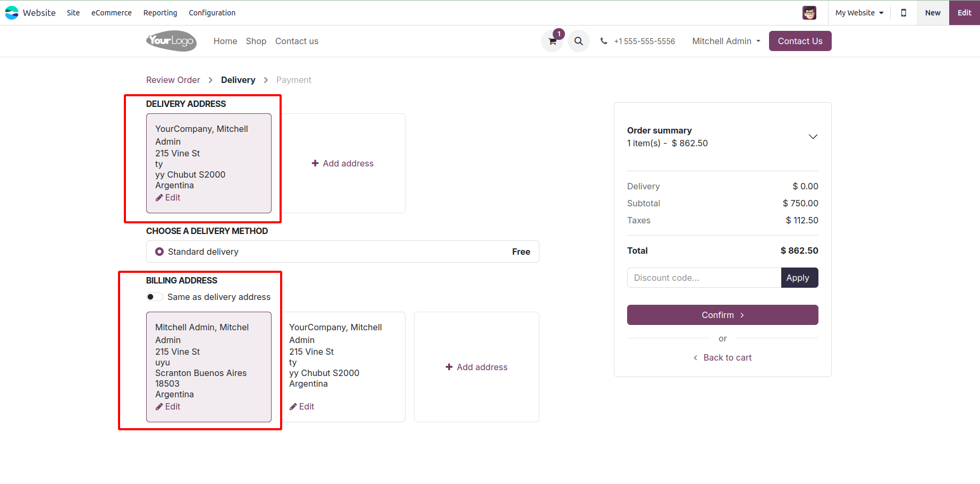Click the mobile preview phone icon
This screenshot has height=484, width=980.
(903, 13)
